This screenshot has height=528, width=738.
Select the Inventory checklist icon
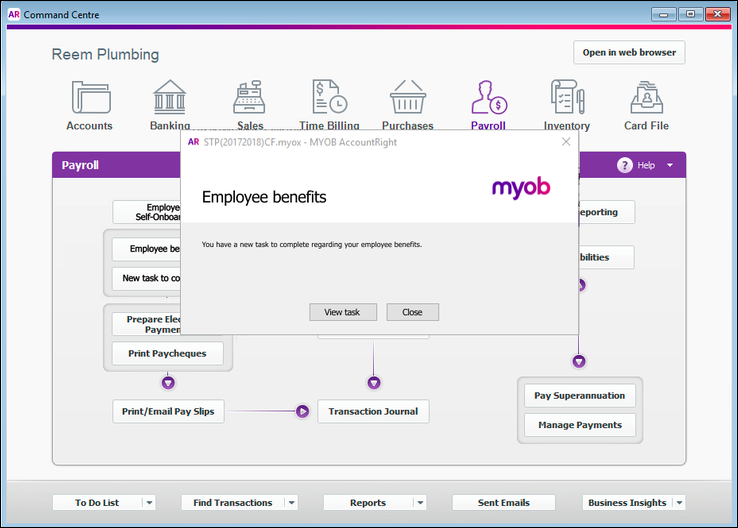pos(567,96)
